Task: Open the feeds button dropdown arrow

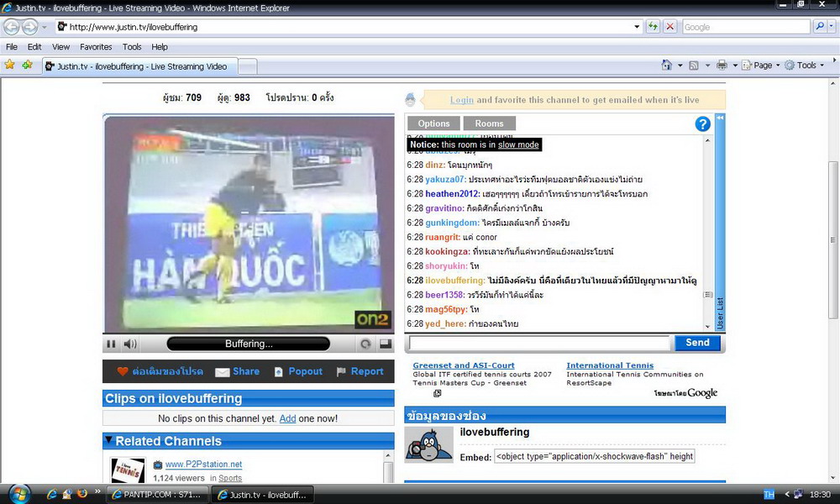Action: point(707,66)
